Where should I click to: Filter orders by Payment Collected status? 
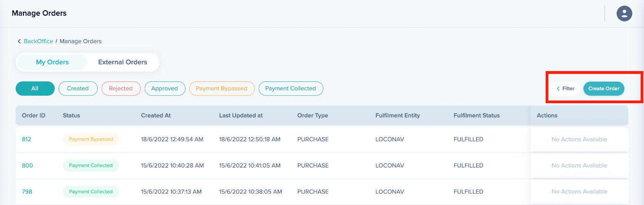291,89
